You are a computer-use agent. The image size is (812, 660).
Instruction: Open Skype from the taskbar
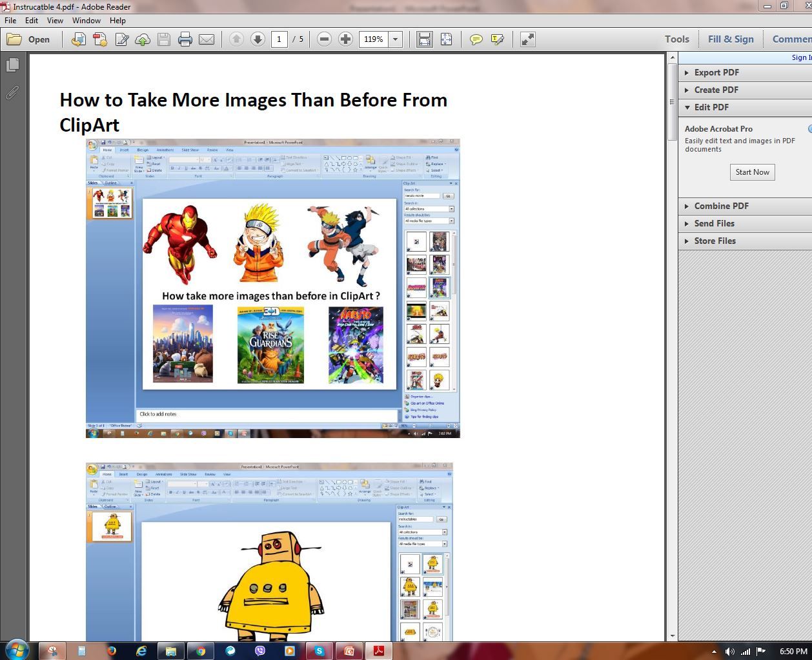tap(319, 651)
